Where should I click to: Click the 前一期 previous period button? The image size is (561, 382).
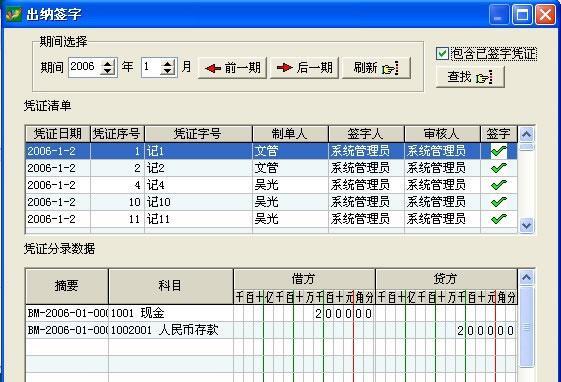[233, 68]
